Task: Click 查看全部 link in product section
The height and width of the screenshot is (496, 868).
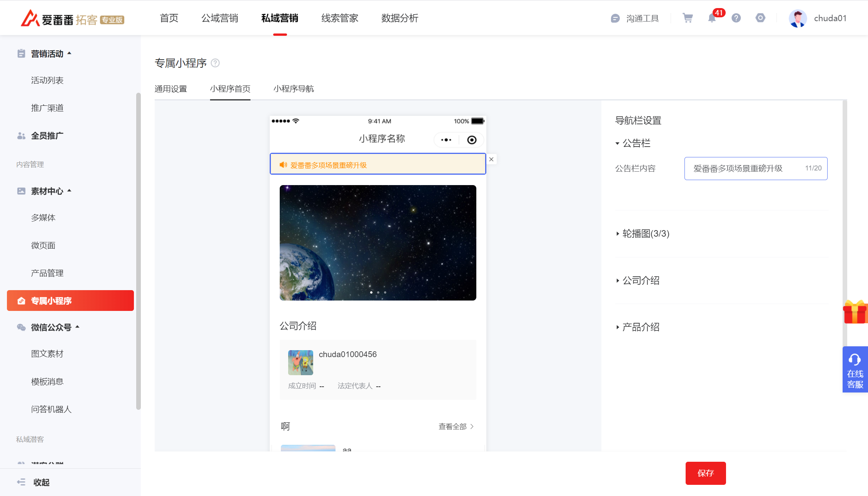Action: (x=456, y=426)
